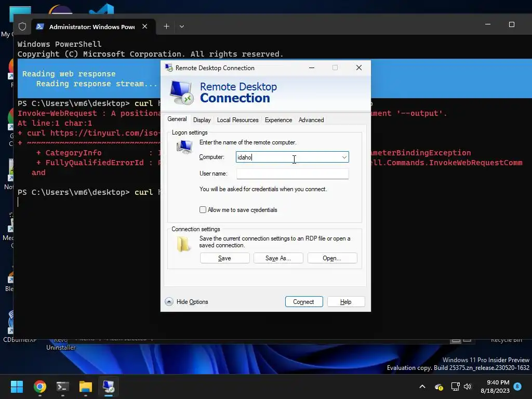Click the Remote Desktop banner monitor icon
The image size is (532, 399).
[x=181, y=92]
